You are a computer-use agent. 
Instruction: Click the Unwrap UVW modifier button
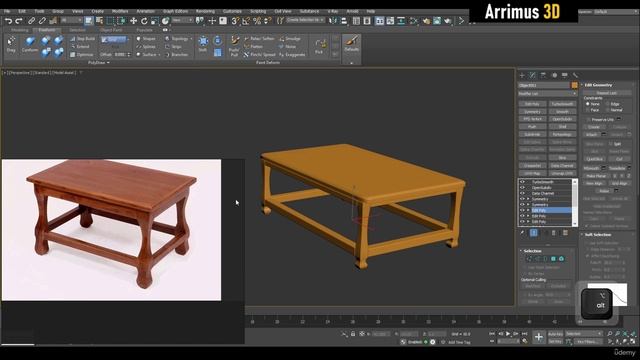point(562,173)
